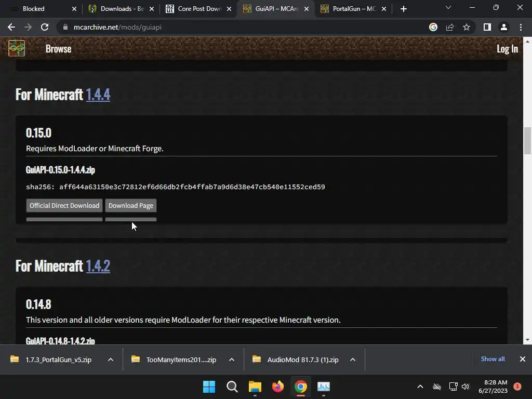Click the page vertical scrollbar thumb
Screen dimensions: 532x399
point(527,140)
